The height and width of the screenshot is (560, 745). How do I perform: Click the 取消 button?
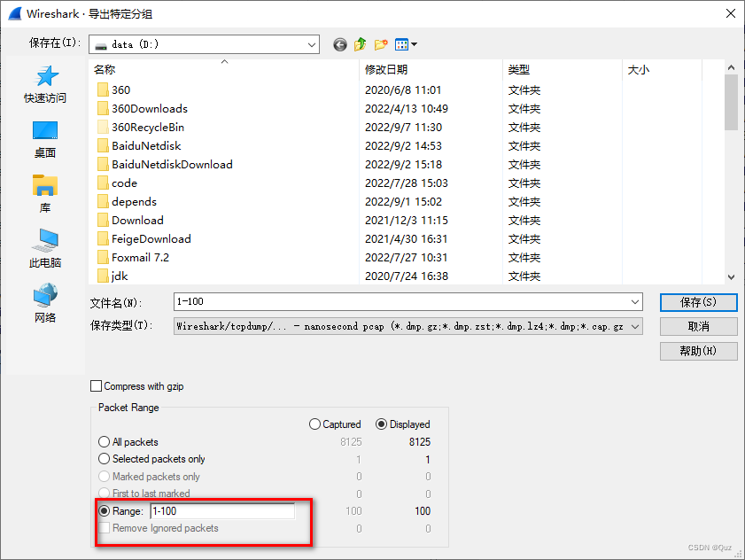(x=698, y=327)
